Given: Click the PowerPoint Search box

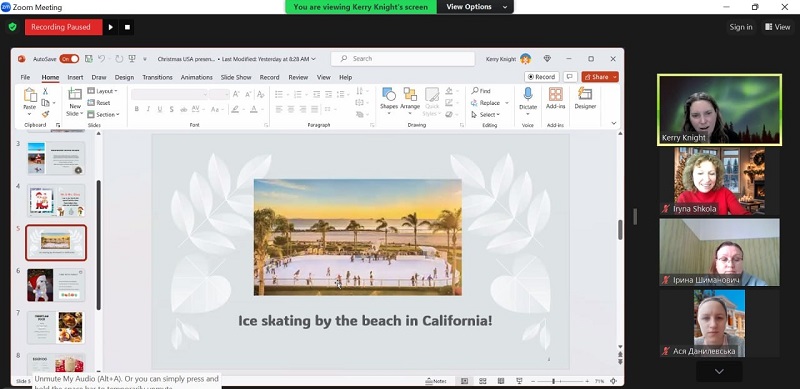Looking at the screenshot, I should (x=403, y=59).
